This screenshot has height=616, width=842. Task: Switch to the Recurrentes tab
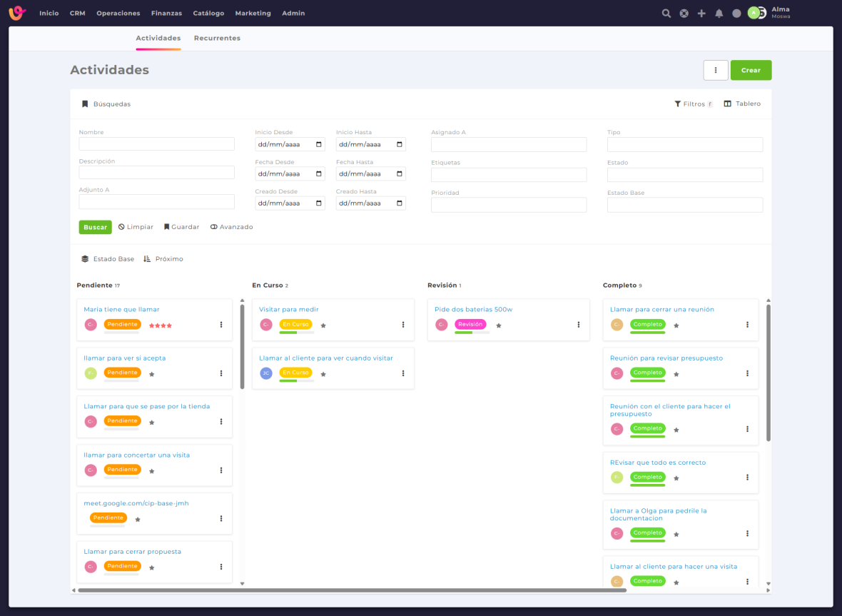pos(217,38)
